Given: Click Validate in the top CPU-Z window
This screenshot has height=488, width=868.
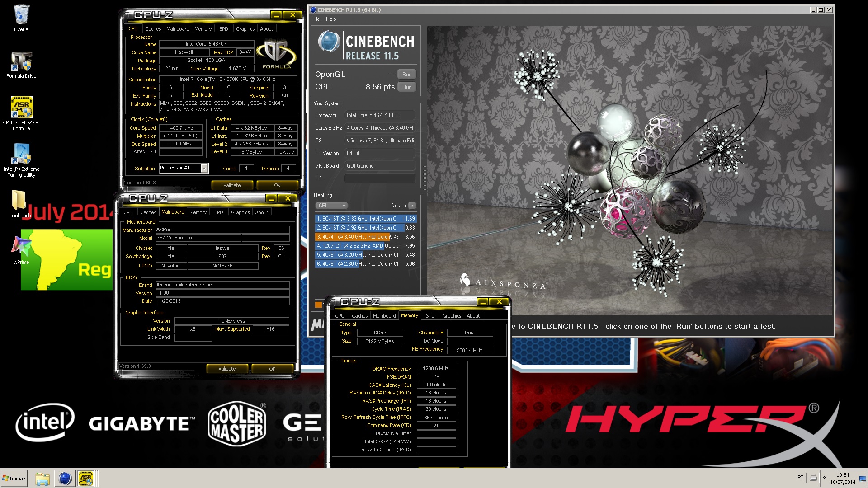Looking at the screenshot, I should pyautogui.click(x=232, y=185).
